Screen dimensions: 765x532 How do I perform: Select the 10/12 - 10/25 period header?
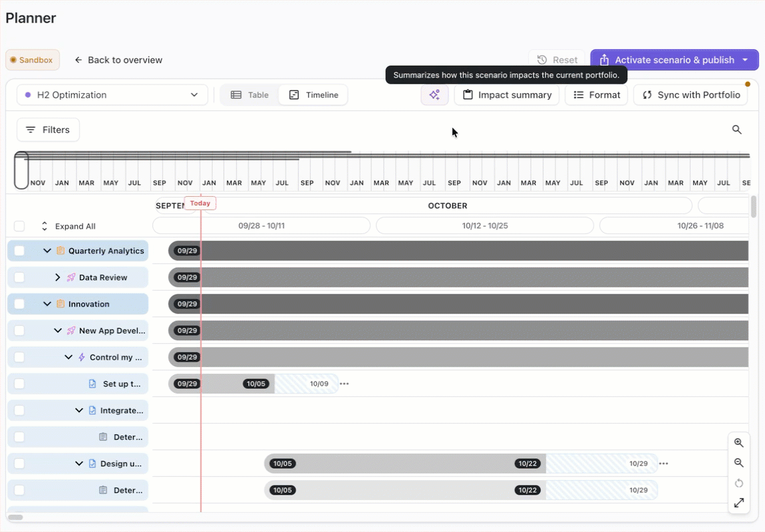pyautogui.click(x=485, y=226)
